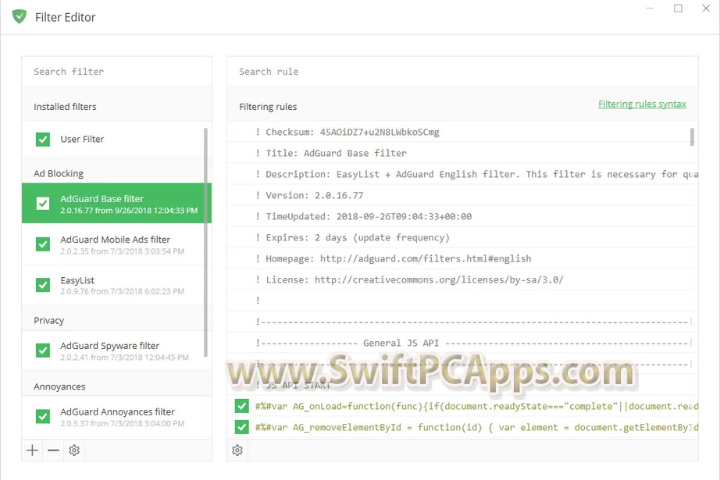Uncheck the EasyList filter checkbox
720x480 pixels.
click(x=43, y=285)
